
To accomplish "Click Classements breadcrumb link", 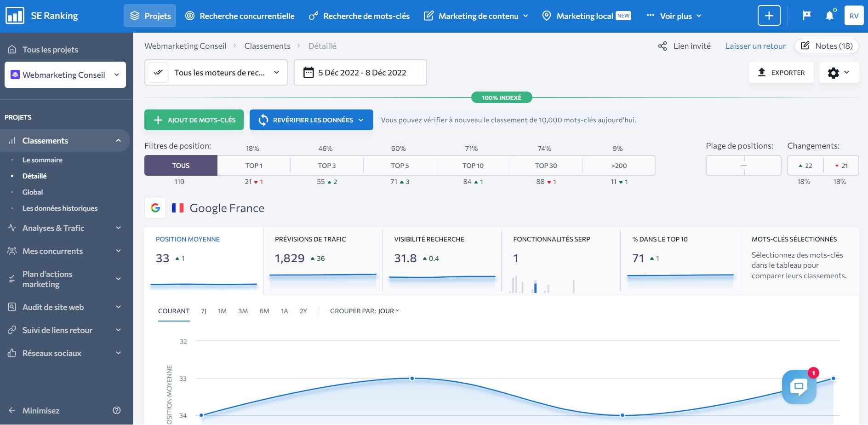I will (x=267, y=46).
